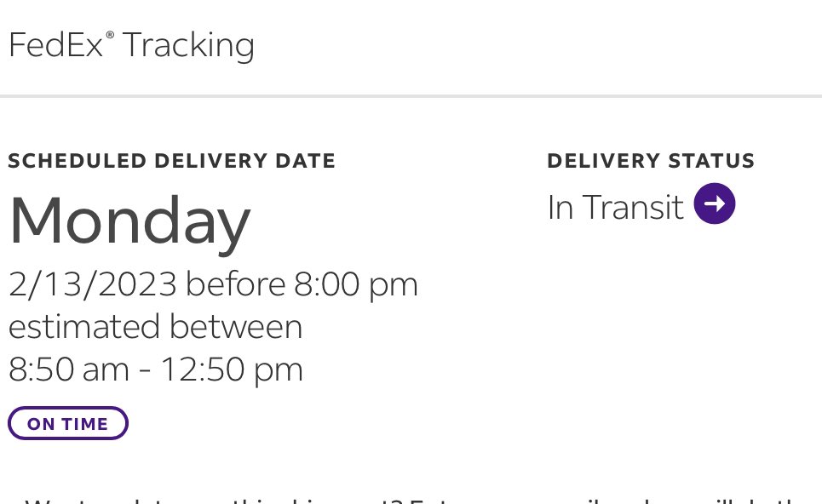
Task: Click the SCHEDULED DELIVERY DATE label
Action: click(172, 161)
